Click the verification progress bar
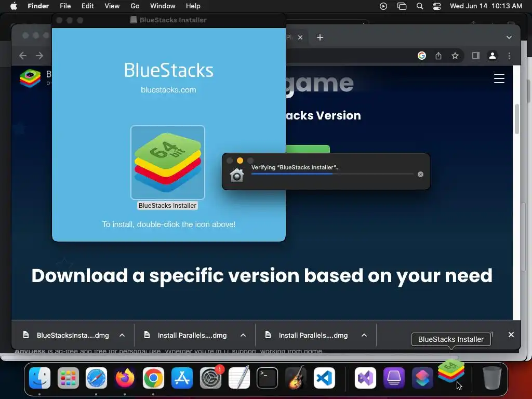Screen dimensions: 532x399 (332, 174)
